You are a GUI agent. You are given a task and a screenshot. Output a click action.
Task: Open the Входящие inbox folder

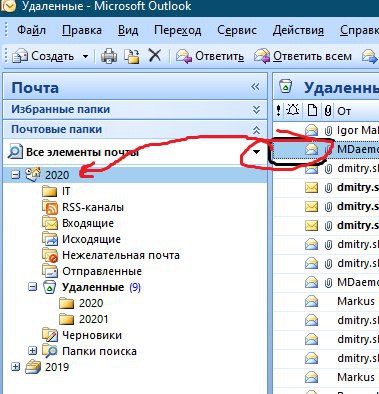[88, 223]
